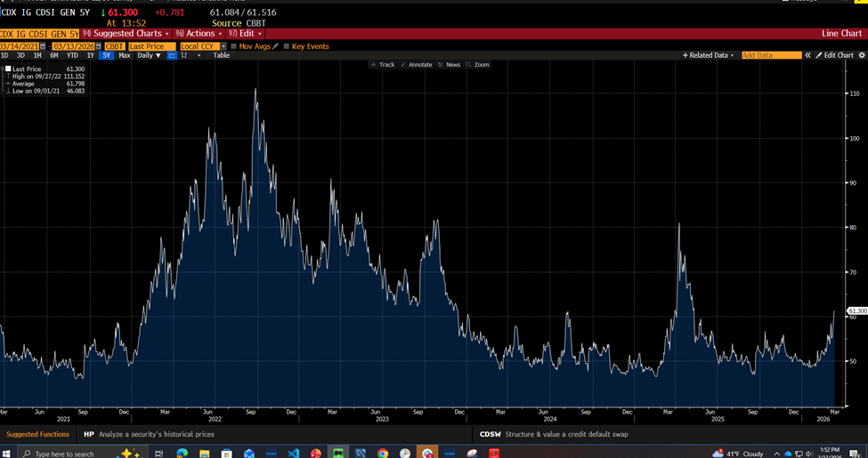This screenshot has height=458, width=868.
Task: Click the Add Data input field
Action: click(771, 55)
